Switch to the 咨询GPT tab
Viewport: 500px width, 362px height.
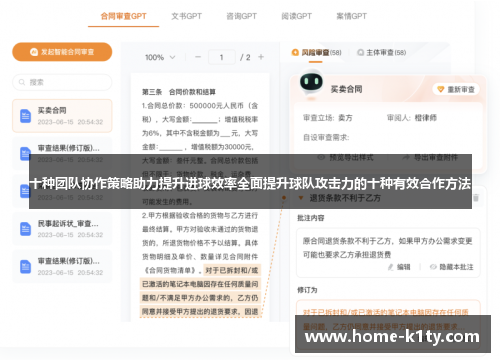coord(241,16)
